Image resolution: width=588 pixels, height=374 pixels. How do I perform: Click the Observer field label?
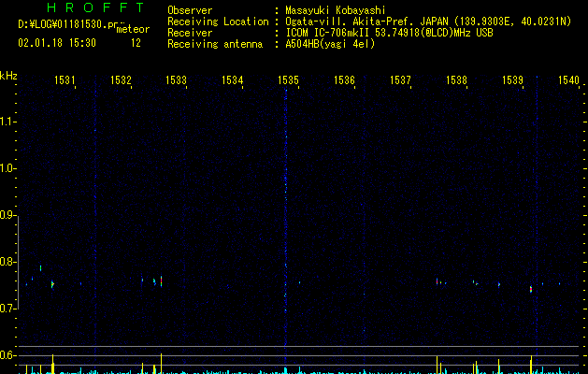190,10
